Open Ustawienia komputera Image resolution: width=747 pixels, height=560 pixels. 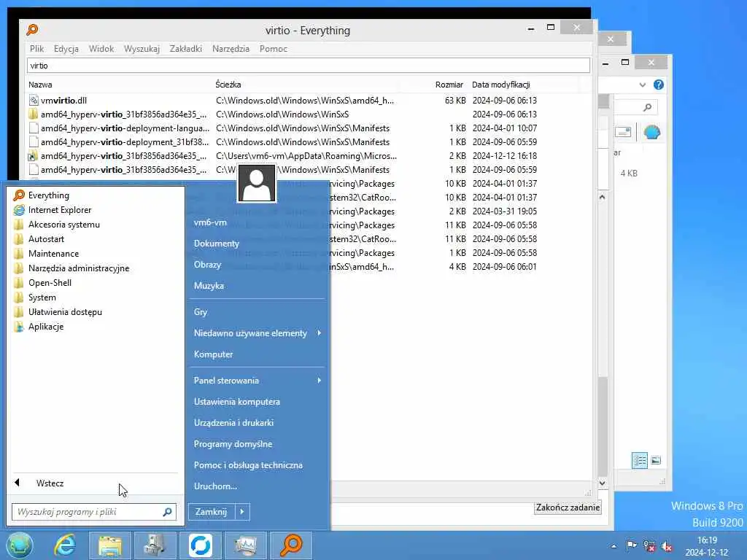click(237, 402)
